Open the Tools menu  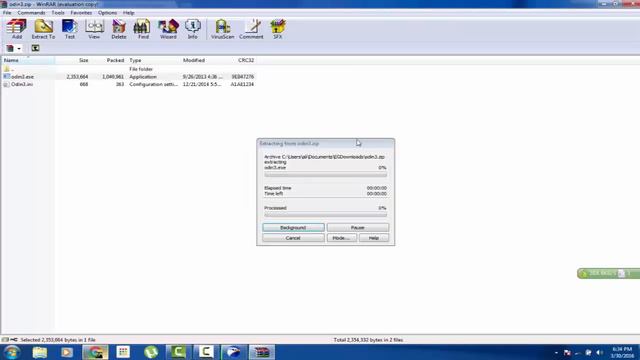tap(58, 13)
